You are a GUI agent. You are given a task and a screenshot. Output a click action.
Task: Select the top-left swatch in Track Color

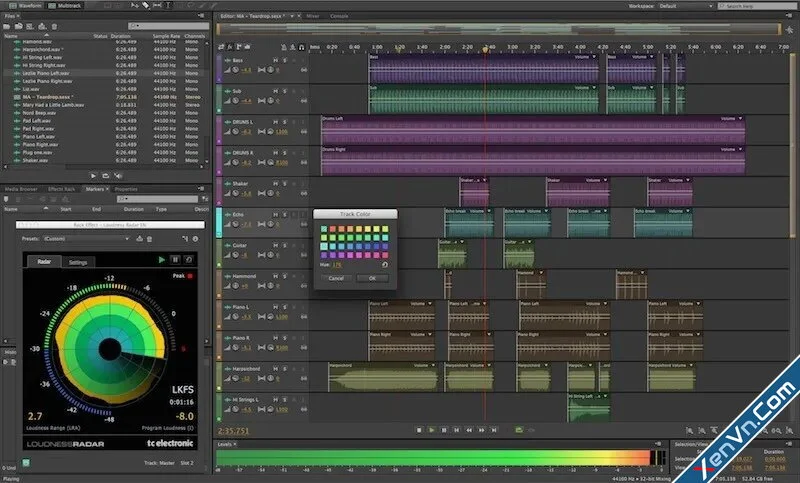pos(324,229)
